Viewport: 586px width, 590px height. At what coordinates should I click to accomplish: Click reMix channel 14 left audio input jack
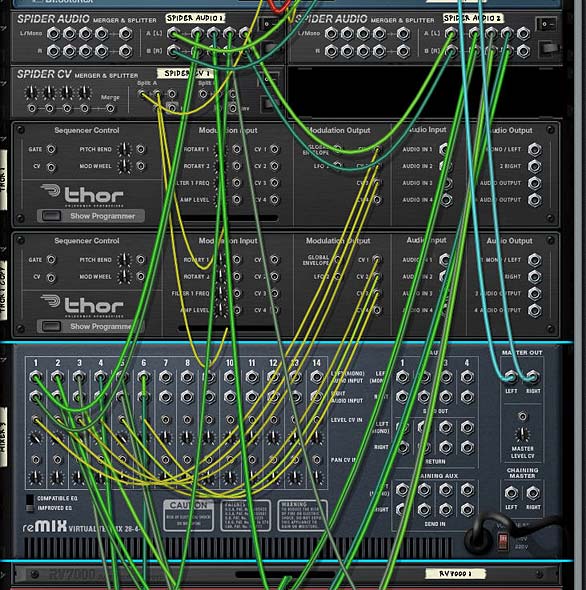317,377
